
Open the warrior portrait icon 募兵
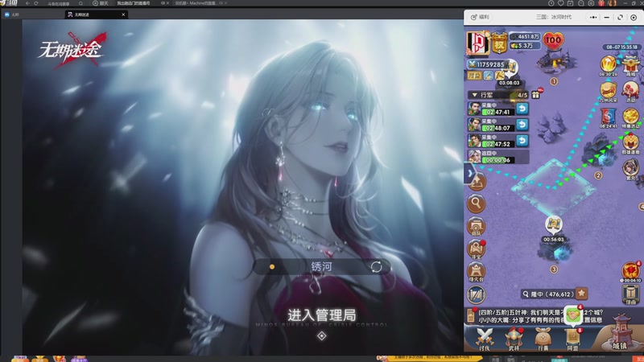[x=630, y=170]
